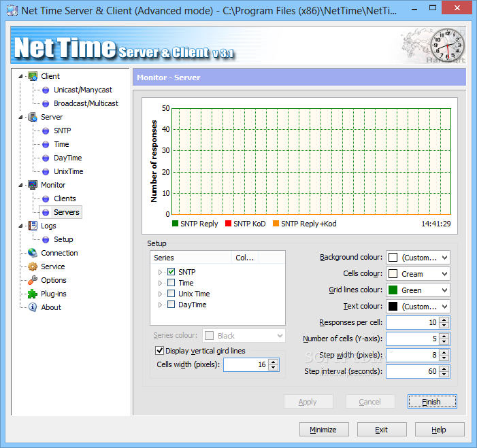Click the blue bullet beside UnixTime node
The width and height of the screenshot is (477, 448).
coord(46,171)
